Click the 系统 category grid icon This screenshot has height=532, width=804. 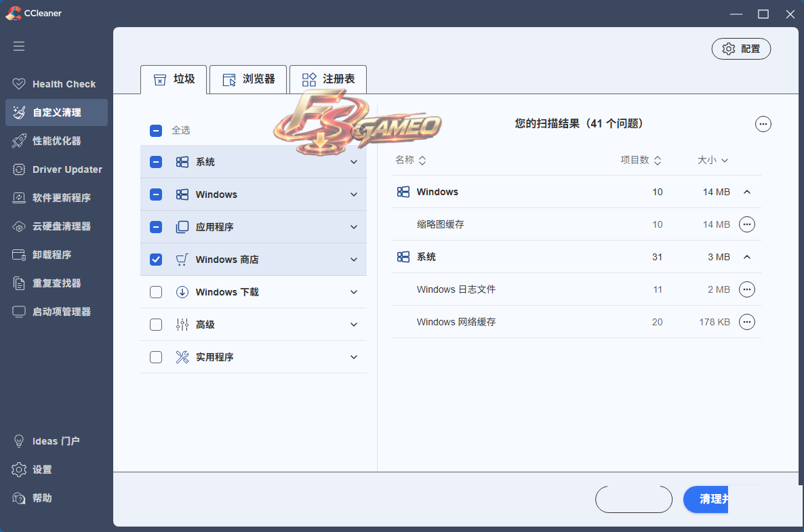[x=182, y=162]
